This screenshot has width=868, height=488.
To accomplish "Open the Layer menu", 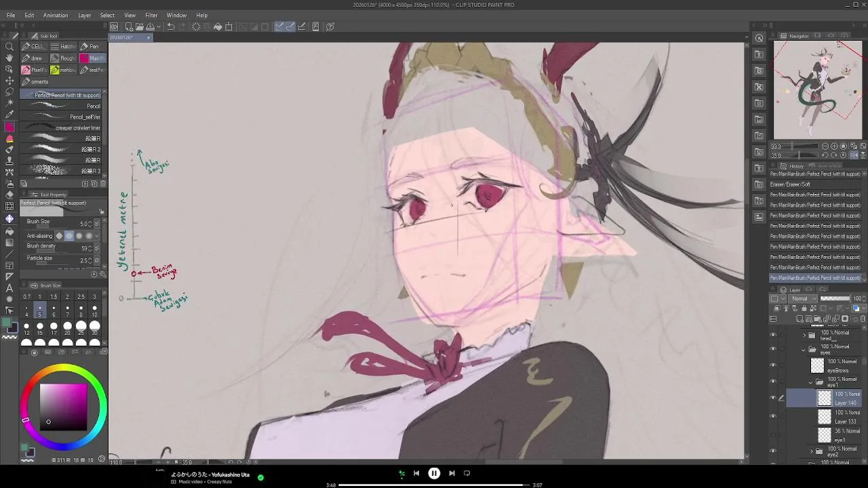I will tap(84, 15).
